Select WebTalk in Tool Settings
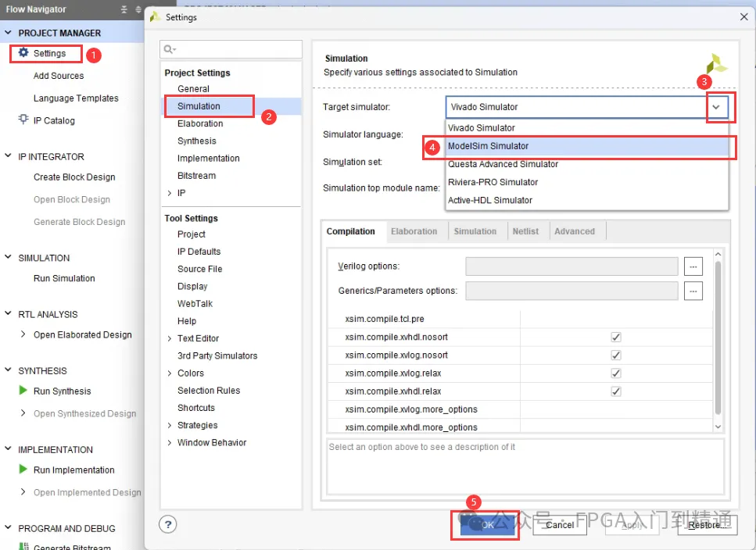756x550 pixels. click(x=195, y=304)
